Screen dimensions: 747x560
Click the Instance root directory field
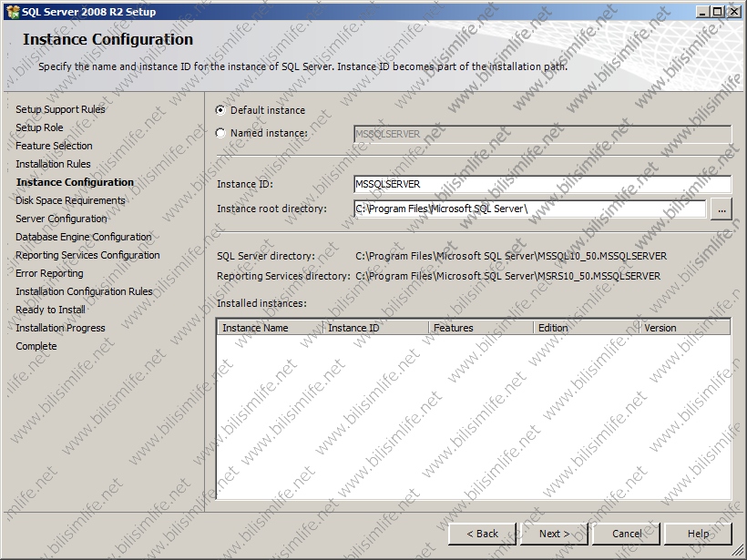[x=530, y=209]
